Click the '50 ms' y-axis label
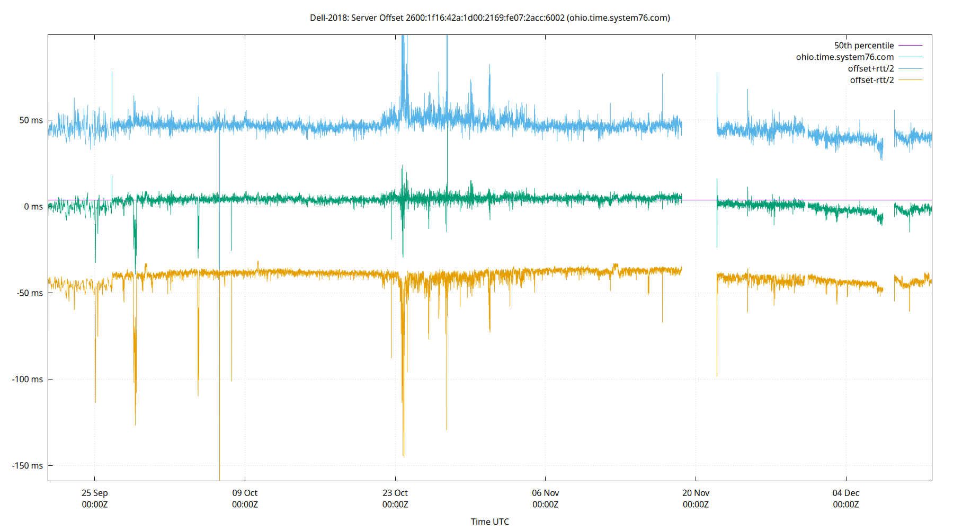The height and width of the screenshot is (530, 980). [31, 120]
